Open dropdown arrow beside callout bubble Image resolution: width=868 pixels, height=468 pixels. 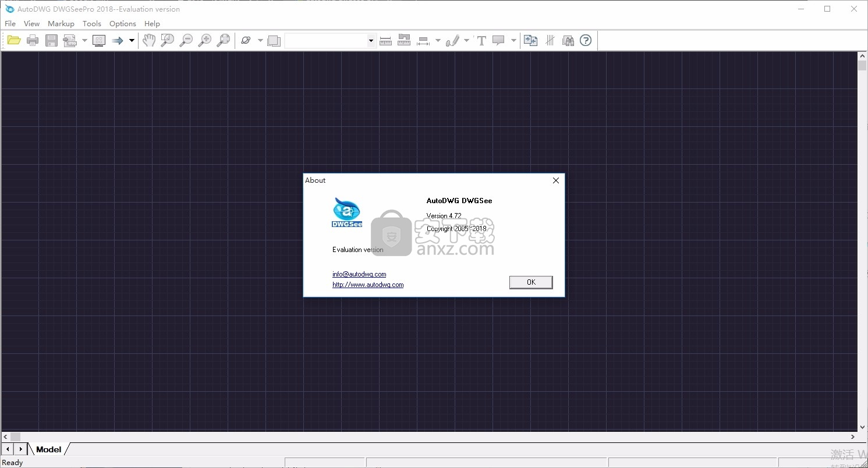tap(513, 40)
